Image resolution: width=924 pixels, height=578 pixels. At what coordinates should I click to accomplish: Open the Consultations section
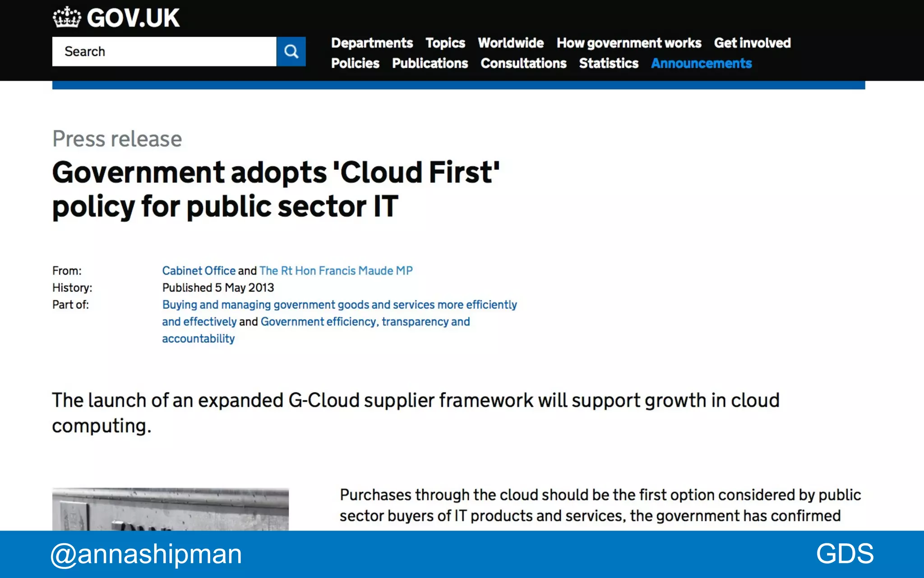click(x=523, y=63)
